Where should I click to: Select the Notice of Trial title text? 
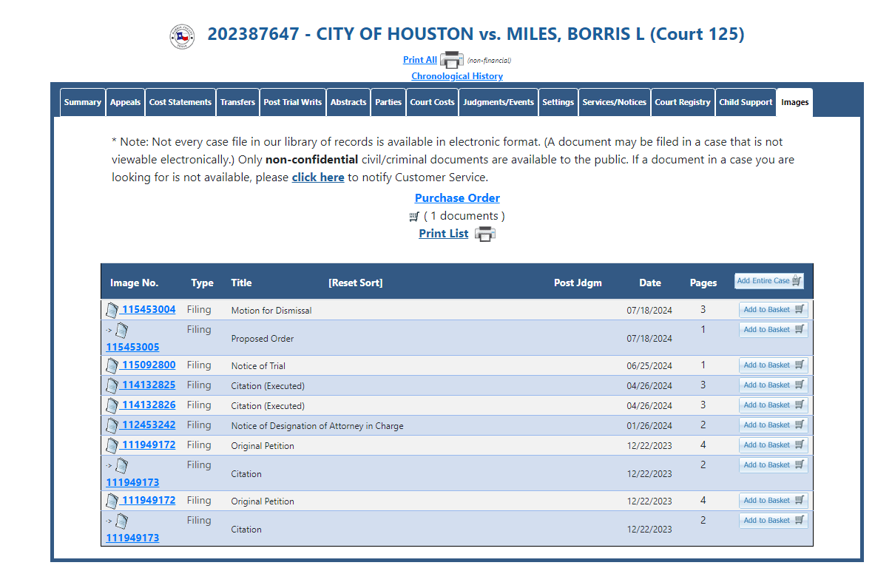click(x=258, y=366)
